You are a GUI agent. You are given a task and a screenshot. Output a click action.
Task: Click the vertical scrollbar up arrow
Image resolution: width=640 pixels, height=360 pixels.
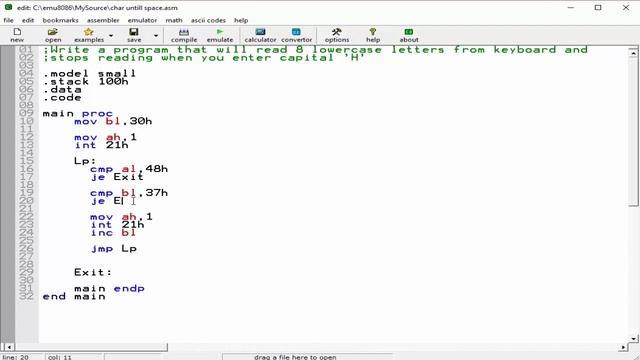(x=633, y=53)
